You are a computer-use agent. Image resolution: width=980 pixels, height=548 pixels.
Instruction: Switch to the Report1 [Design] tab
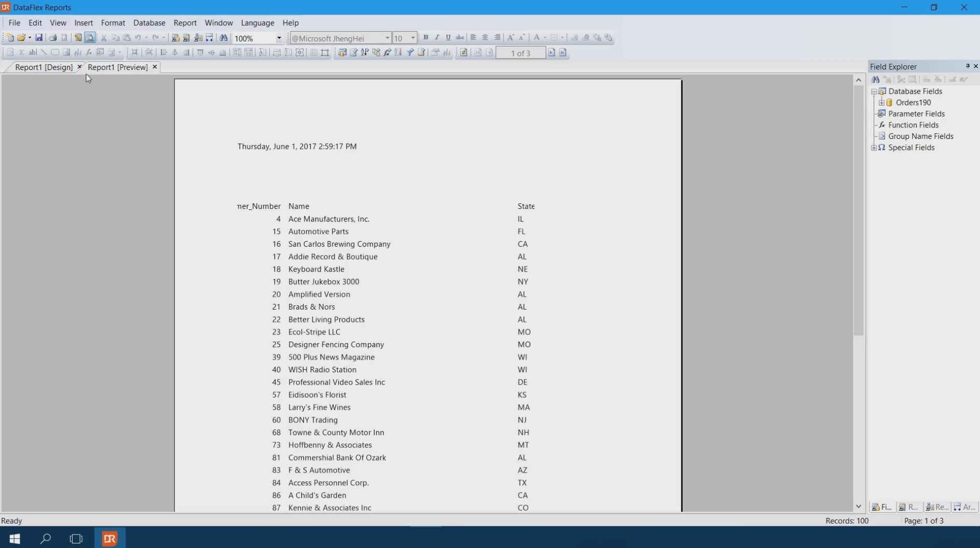click(x=44, y=67)
